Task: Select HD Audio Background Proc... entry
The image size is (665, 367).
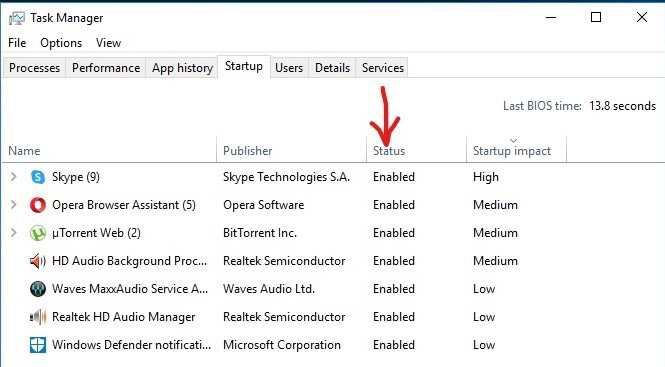Action: pos(129,261)
